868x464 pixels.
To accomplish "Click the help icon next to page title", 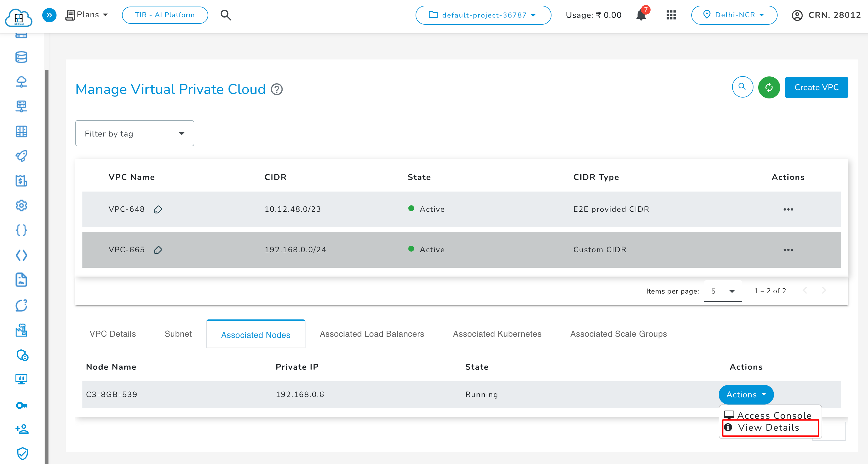I will (x=277, y=90).
